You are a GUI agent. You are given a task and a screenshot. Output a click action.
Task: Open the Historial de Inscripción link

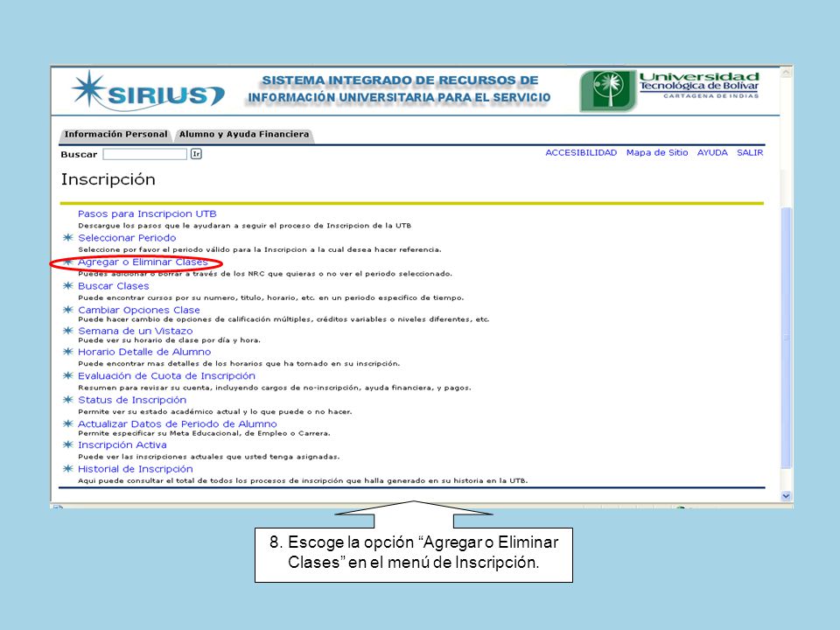pyautogui.click(x=136, y=469)
